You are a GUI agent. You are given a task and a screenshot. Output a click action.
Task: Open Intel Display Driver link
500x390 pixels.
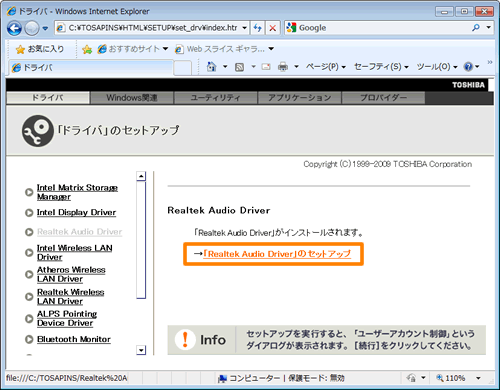[76, 213]
